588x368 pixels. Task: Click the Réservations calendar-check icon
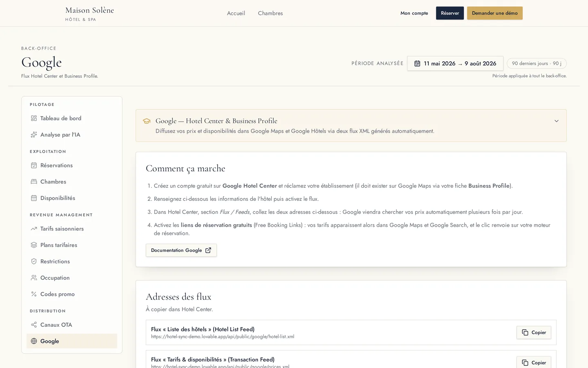(34, 165)
